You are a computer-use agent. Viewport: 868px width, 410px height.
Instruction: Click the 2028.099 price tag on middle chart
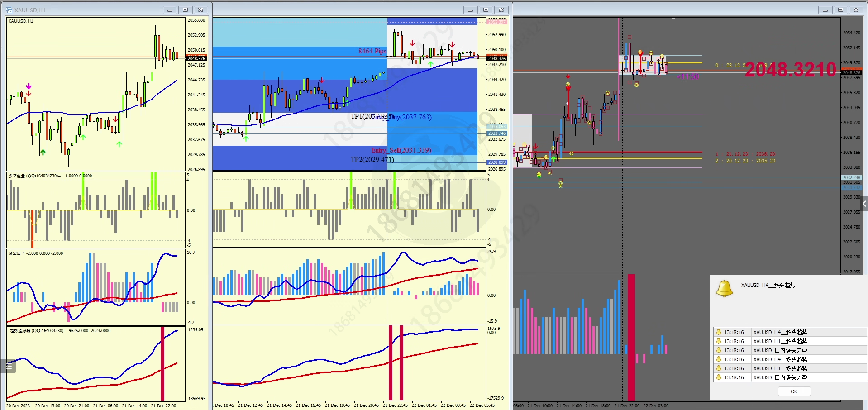(497, 162)
